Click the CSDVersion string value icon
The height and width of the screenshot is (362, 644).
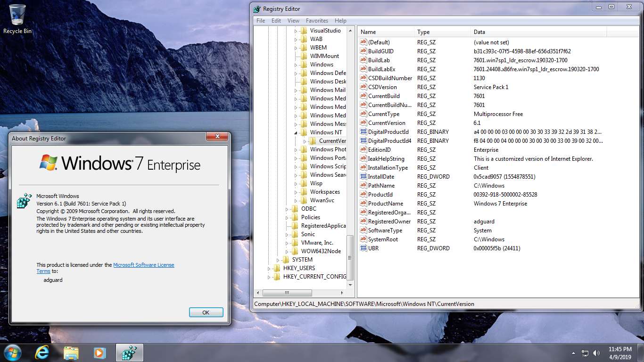[363, 87]
